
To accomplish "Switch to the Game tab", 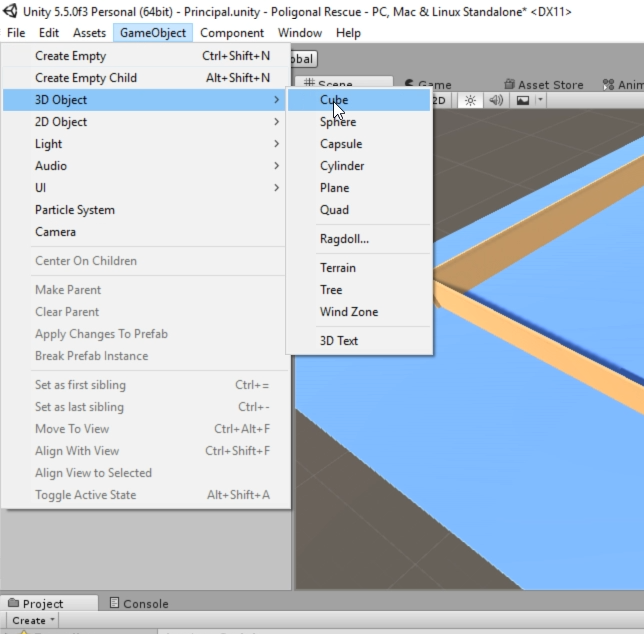I will point(428,84).
